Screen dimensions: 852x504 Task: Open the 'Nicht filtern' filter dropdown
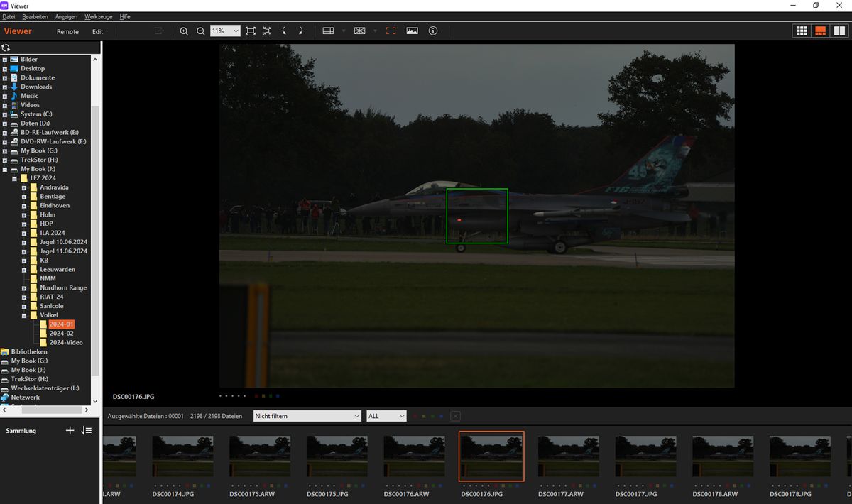(x=307, y=416)
